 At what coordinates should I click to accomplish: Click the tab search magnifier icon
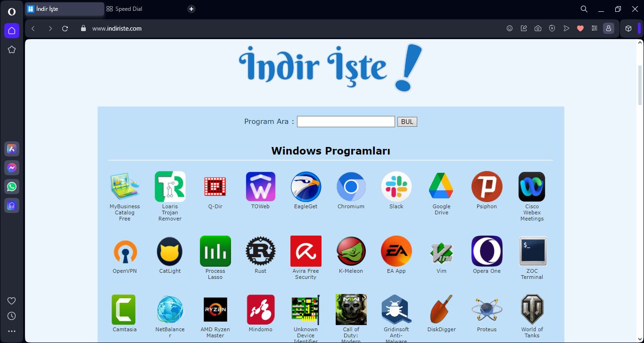pos(584,9)
